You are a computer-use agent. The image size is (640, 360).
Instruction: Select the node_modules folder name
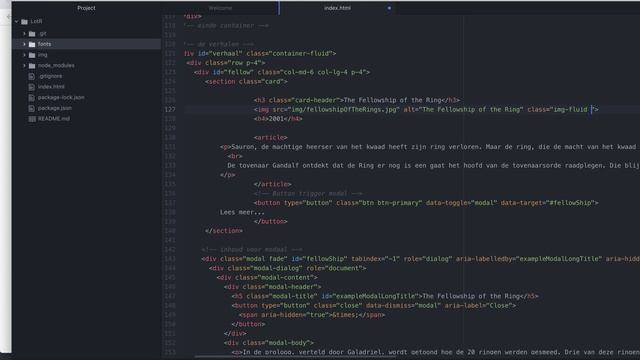[x=56, y=65]
